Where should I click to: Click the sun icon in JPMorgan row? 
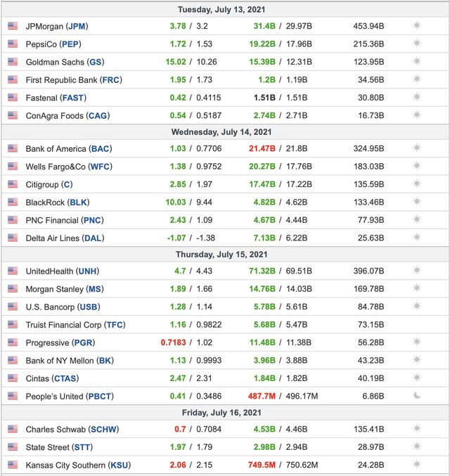417,26
